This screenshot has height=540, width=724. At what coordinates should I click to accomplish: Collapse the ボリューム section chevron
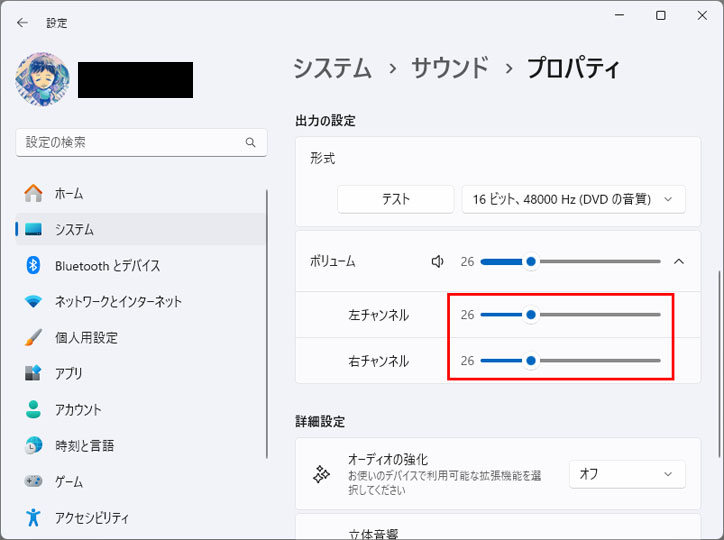coord(678,262)
